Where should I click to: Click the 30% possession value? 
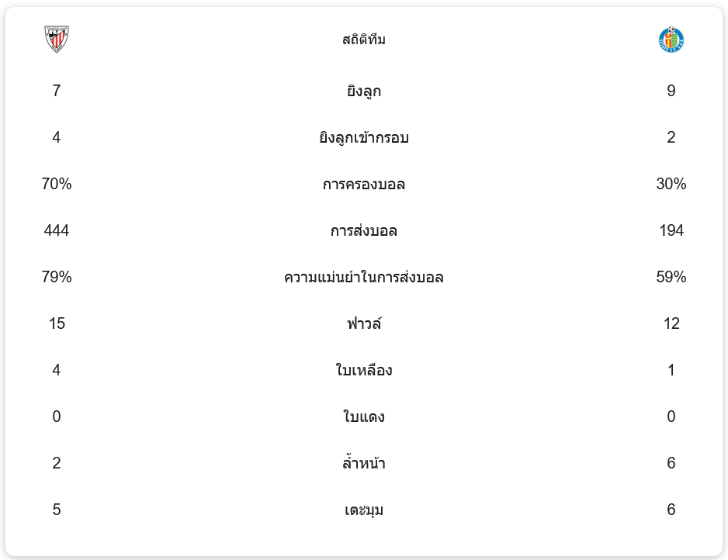pos(671,184)
